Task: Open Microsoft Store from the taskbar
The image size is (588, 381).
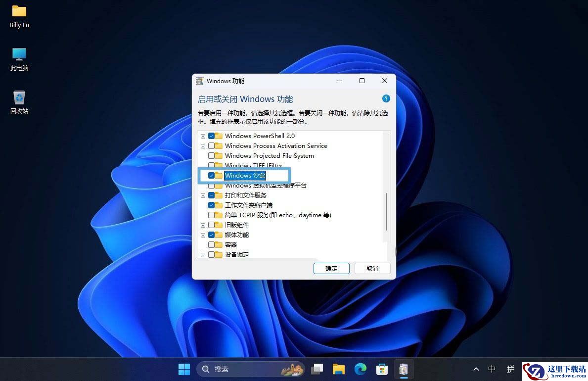Action: 382,369
